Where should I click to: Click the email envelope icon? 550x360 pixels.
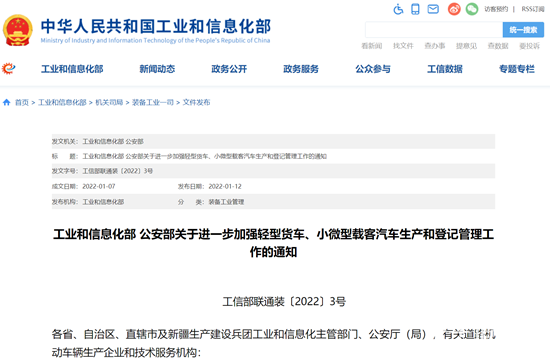coord(433,9)
